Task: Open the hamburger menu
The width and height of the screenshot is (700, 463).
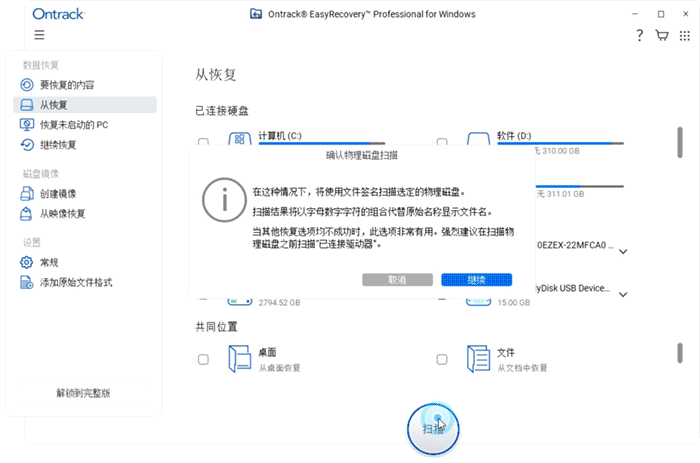Action: tap(39, 35)
